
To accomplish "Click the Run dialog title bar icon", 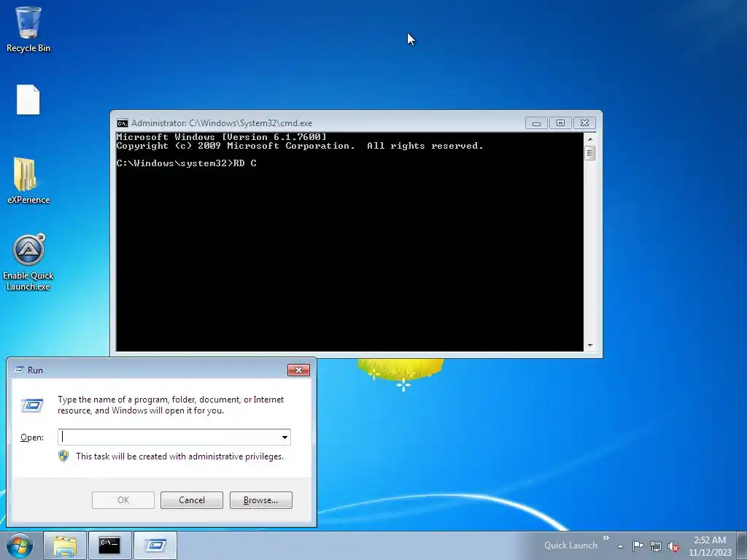I will click(x=19, y=370).
